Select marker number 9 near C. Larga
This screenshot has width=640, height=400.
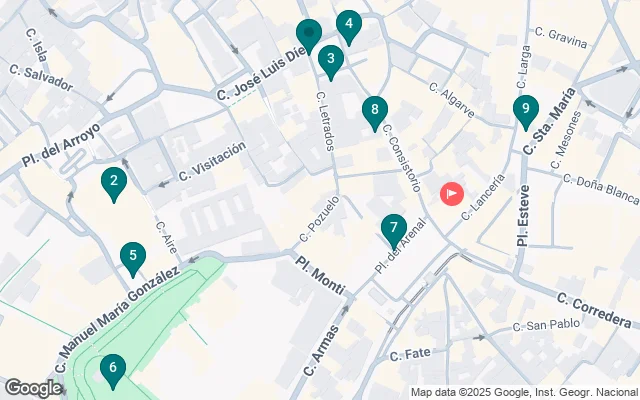(x=526, y=111)
